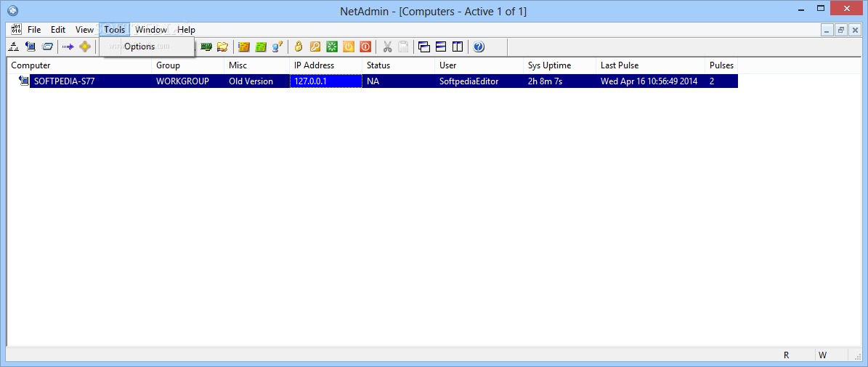Click the Old Version cell
The height and width of the screenshot is (367, 868).
[x=257, y=81]
